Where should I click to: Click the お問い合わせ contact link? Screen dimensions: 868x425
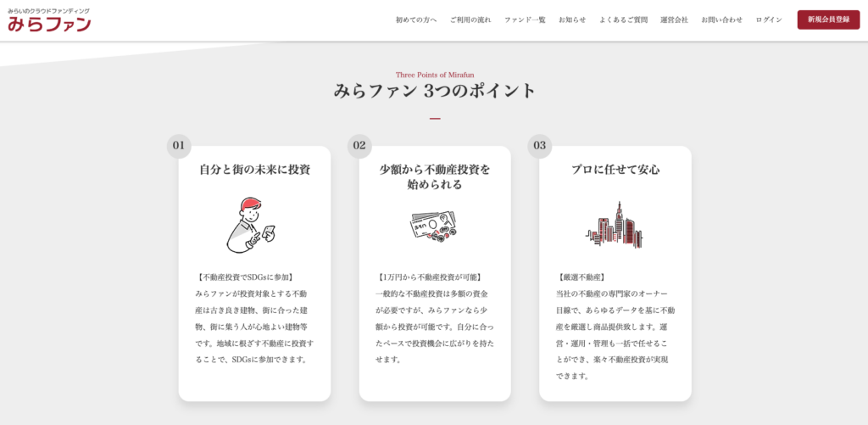(x=721, y=20)
